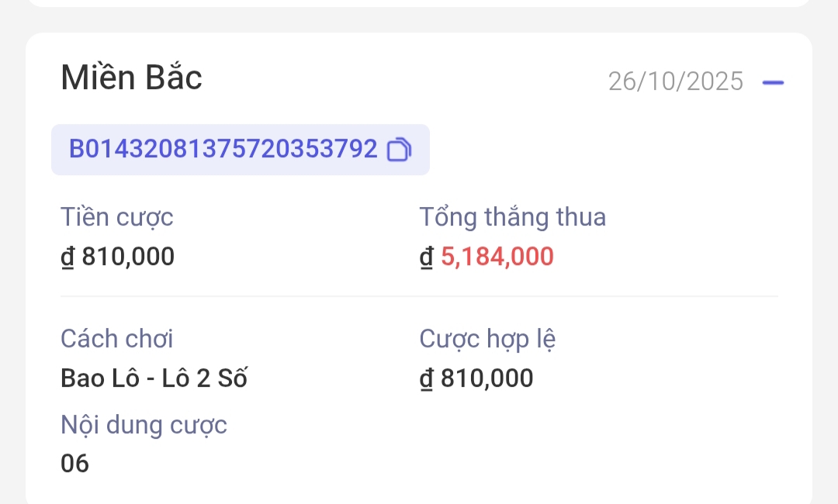Tap the Cách chơi label

click(117, 339)
